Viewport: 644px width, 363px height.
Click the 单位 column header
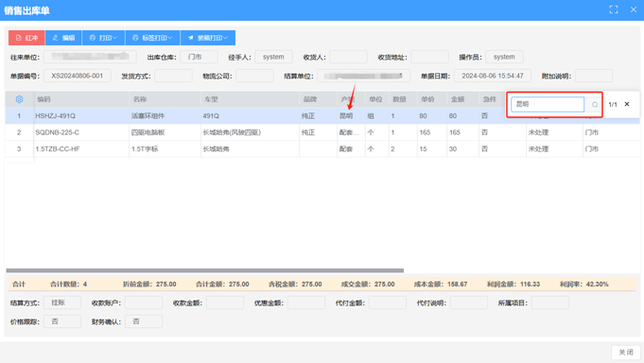[x=376, y=99]
